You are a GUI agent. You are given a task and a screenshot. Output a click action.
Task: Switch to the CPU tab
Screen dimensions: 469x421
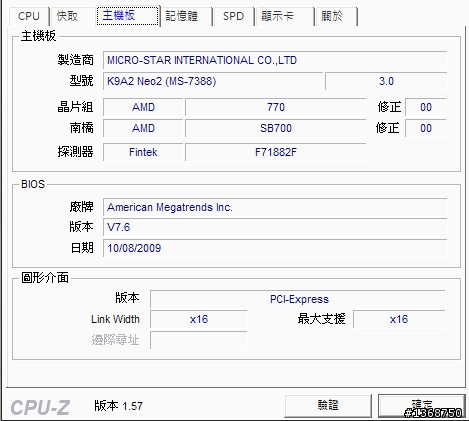coord(29,16)
